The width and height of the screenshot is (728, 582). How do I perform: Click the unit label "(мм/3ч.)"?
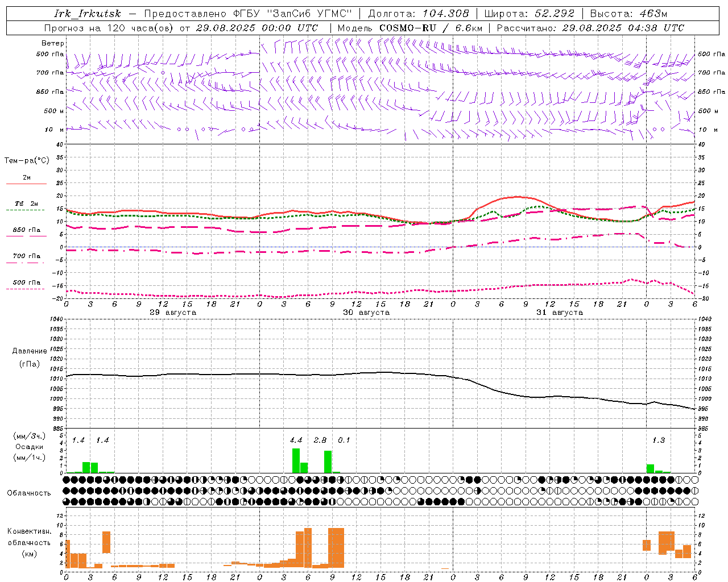coord(30,436)
